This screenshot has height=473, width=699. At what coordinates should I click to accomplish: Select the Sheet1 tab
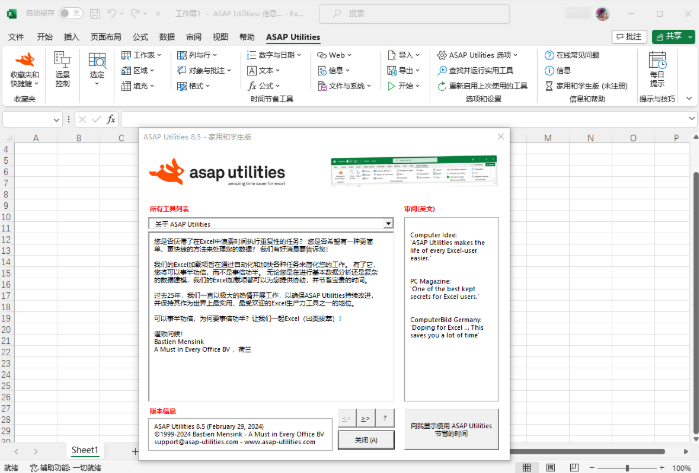coord(84,450)
